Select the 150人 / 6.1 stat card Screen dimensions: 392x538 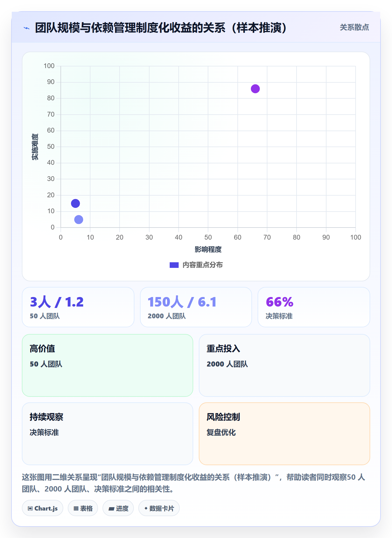tap(196, 307)
